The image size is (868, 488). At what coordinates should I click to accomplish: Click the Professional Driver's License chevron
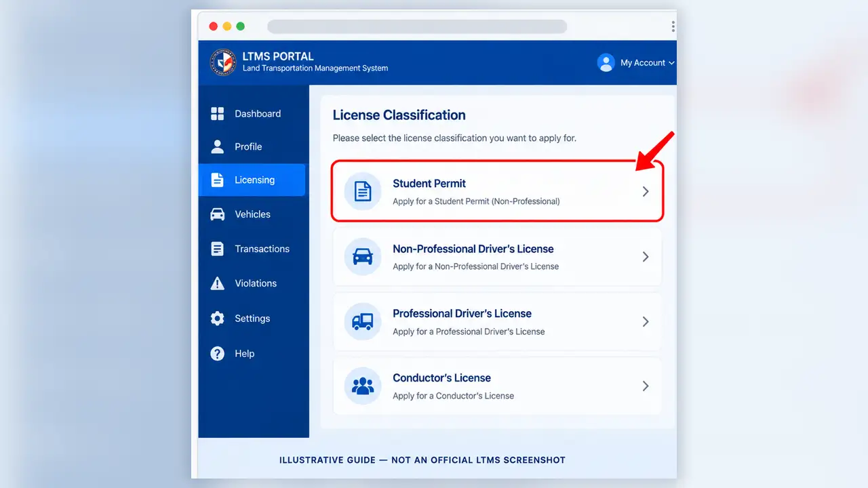tap(646, 321)
